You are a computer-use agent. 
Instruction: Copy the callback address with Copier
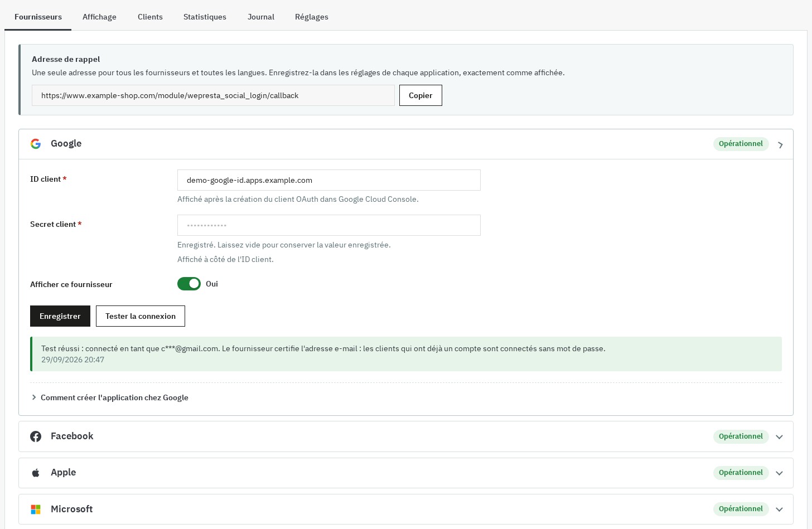(x=420, y=95)
